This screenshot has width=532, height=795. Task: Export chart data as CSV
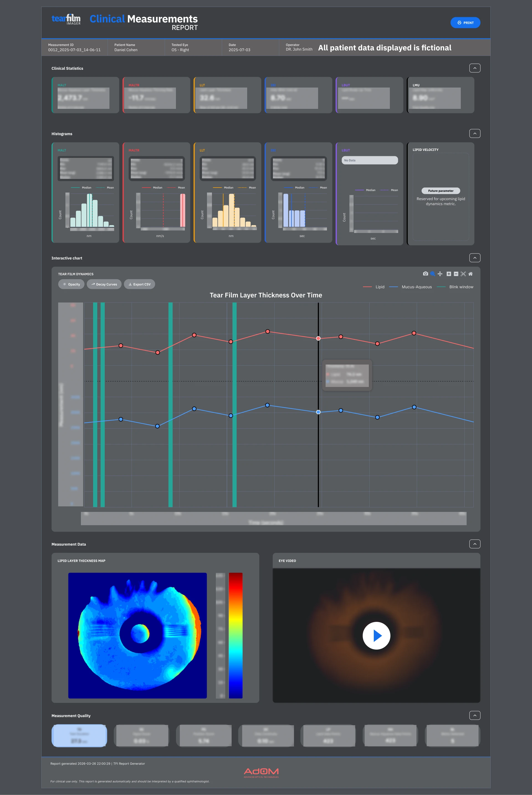[x=139, y=284]
